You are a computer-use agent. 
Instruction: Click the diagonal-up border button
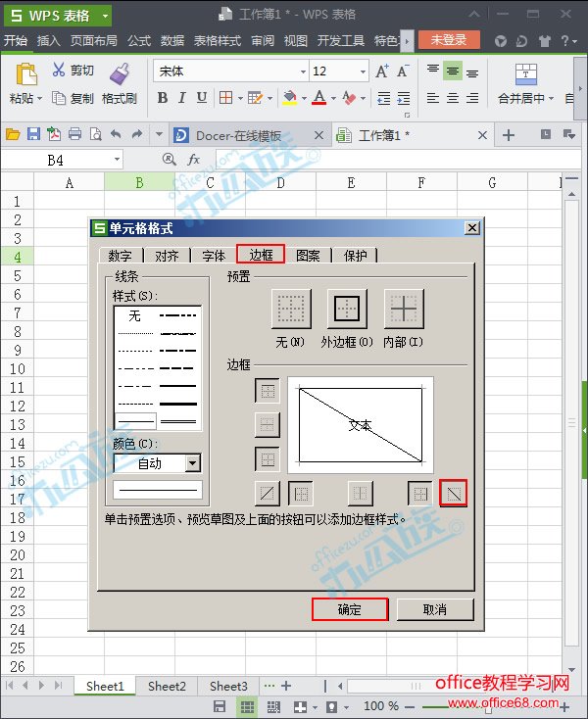pyautogui.click(x=267, y=494)
